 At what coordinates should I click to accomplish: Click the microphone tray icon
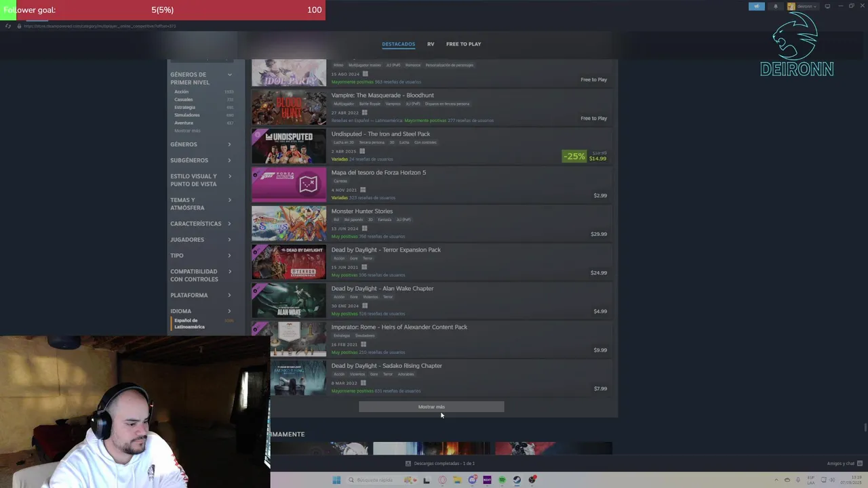pos(798,480)
